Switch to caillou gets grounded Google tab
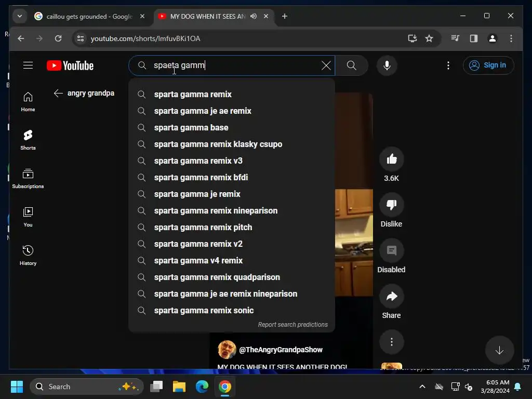Screen dimensions: 532x399 89,16
